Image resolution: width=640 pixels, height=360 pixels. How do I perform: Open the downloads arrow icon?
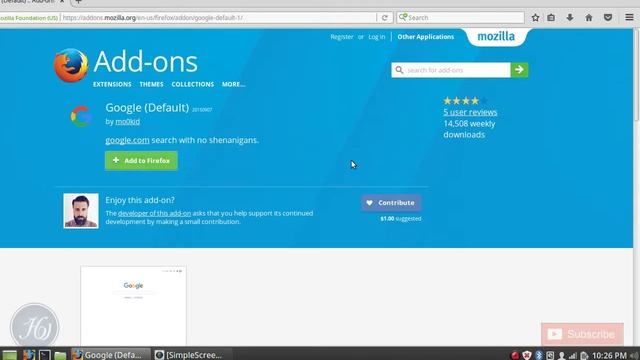coord(570,18)
